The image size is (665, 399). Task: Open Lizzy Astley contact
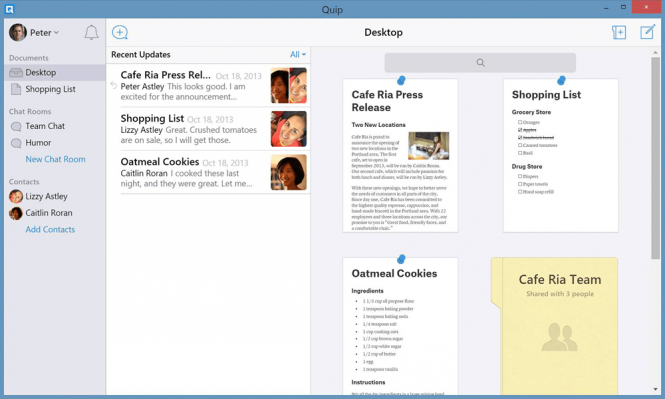55,196
